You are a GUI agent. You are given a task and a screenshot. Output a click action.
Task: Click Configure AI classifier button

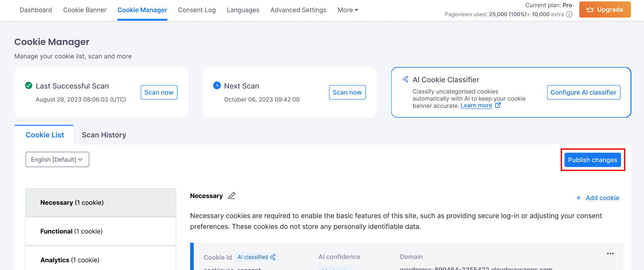click(x=583, y=92)
